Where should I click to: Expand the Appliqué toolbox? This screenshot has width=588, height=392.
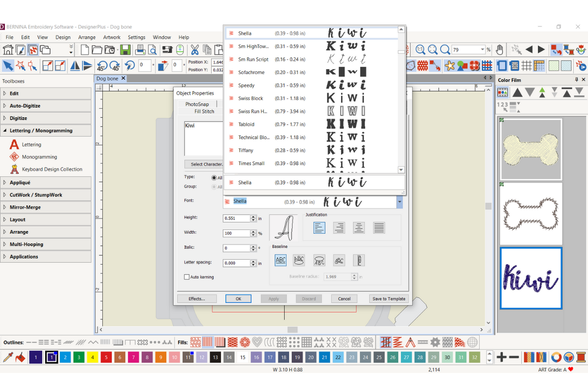coord(46,182)
